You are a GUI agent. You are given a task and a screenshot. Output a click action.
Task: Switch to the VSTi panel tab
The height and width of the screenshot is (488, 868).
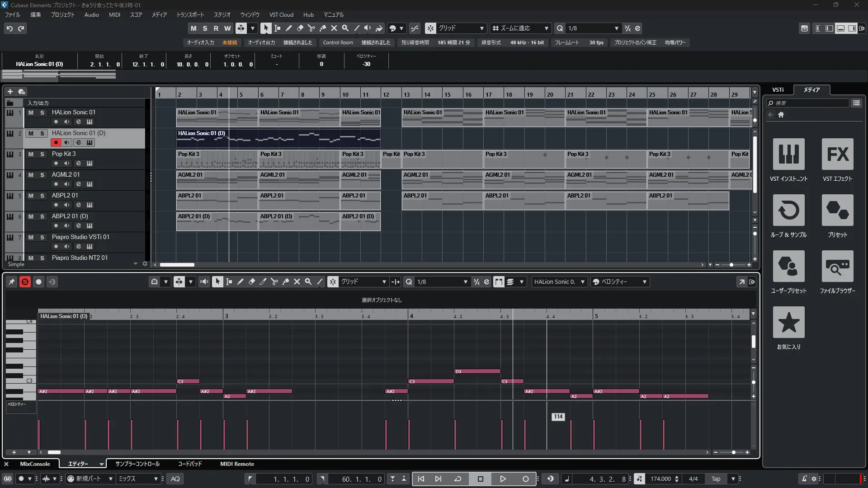click(x=778, y=90)
